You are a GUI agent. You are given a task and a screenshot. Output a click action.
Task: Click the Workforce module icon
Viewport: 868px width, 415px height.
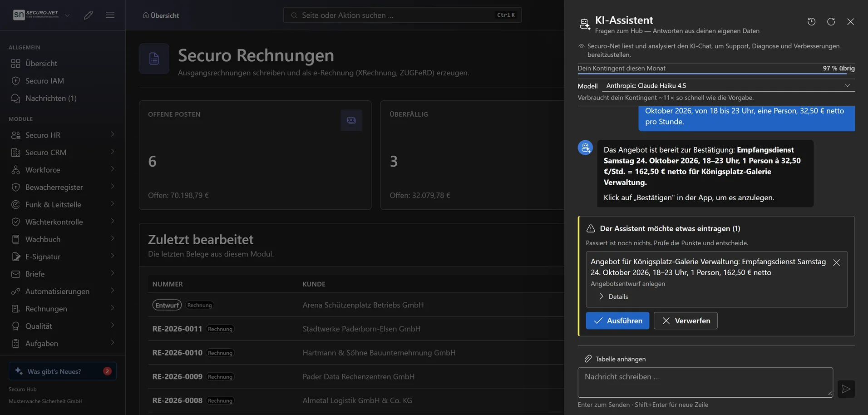tap(16, 170)
